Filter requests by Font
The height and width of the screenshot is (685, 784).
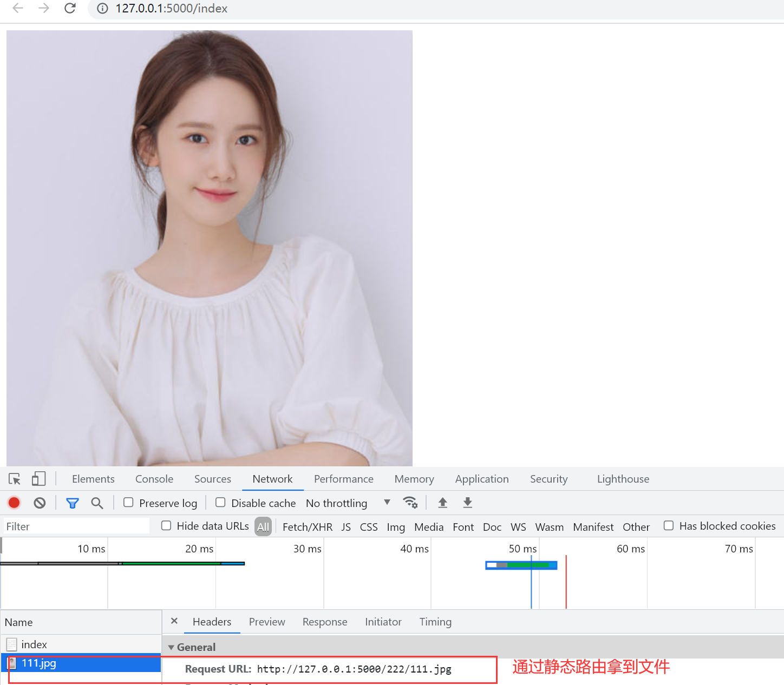click(x=463, y=526)
